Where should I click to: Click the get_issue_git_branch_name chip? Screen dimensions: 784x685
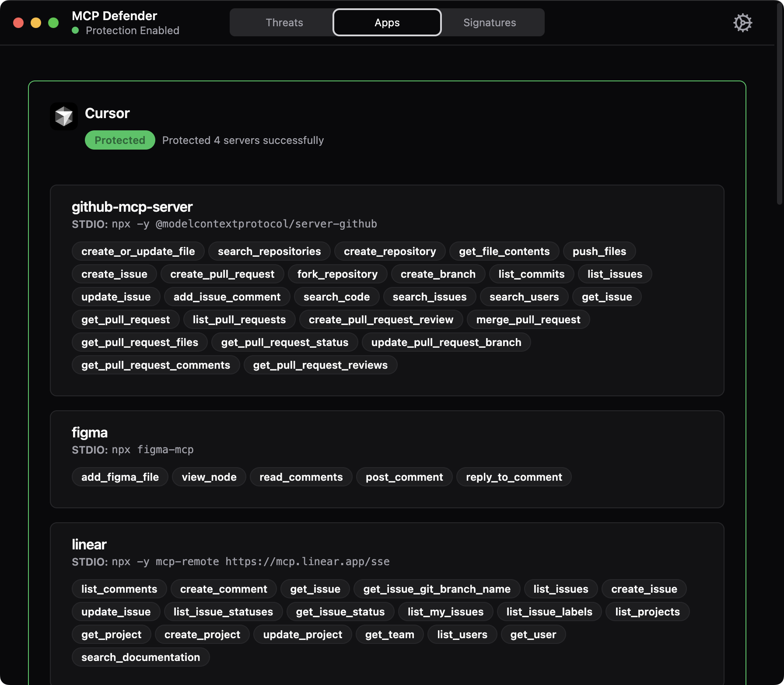(x=437, y=589)
